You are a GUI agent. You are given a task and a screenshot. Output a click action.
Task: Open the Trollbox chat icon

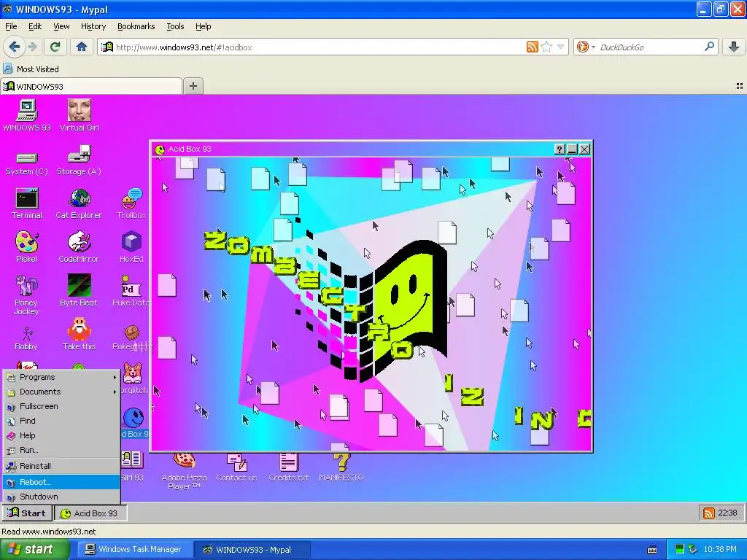pyautogui.click(x=131, y=203)
